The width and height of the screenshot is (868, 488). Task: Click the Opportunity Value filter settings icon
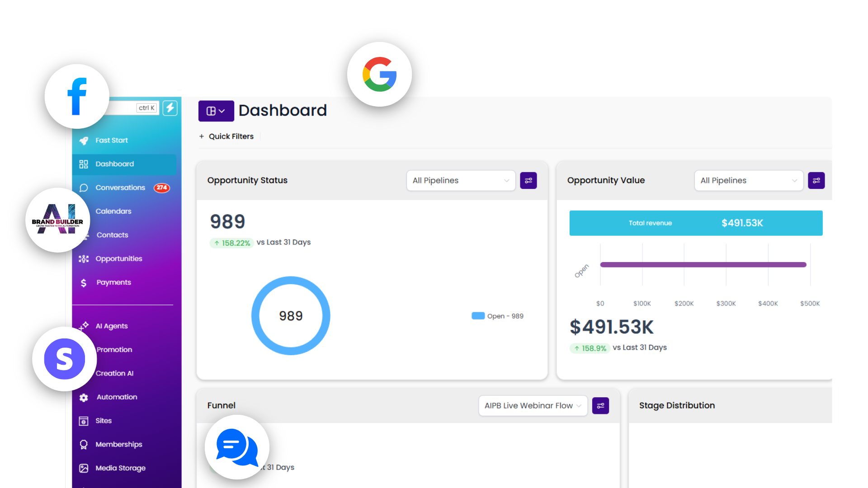tap(816, 180)
